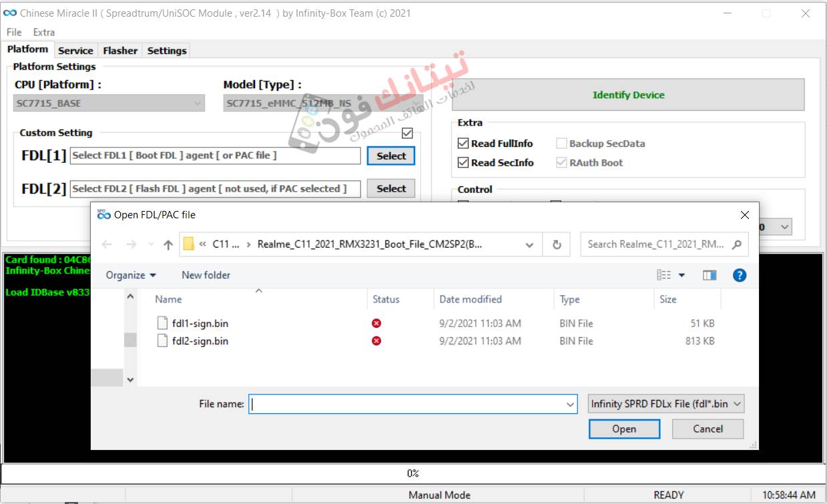The width and height of the screenshot is (827, 504).
Task: Click Manual Mode in status bar
Action: (x=439, y=495)
